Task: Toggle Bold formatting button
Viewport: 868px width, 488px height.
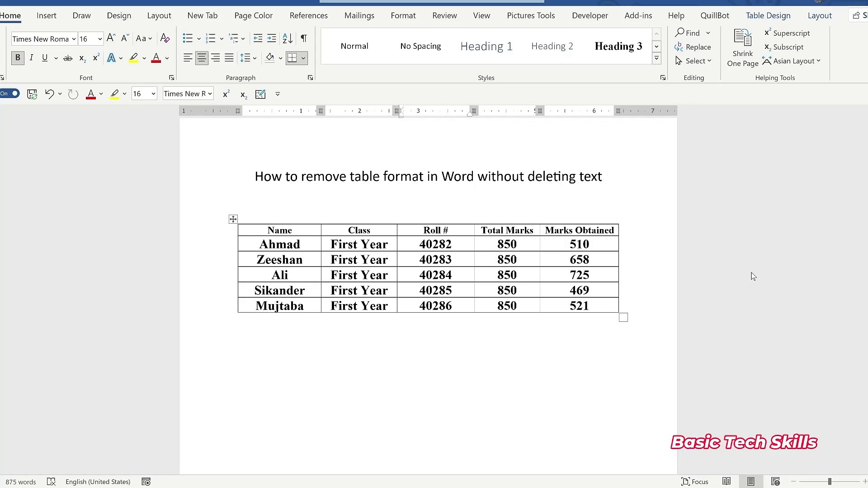Action: pyautogui.click(x=18, y=58)
